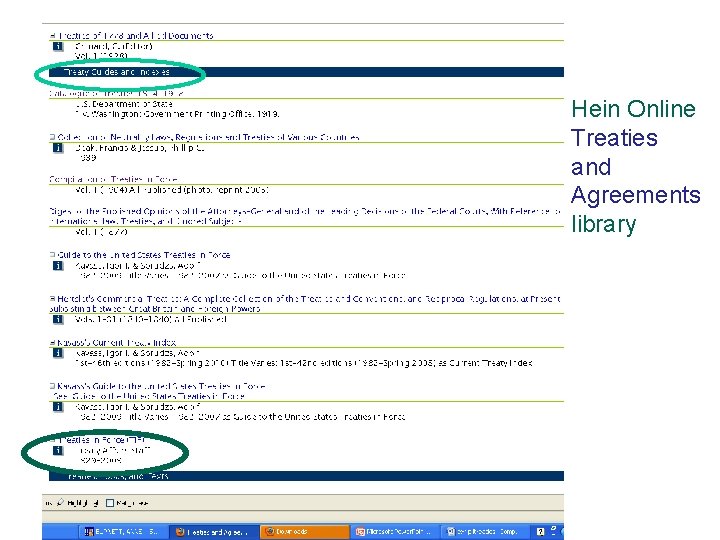Select the bottom dark blue section header bar
Screen dimensions: 720x540
tap(306, 476)
